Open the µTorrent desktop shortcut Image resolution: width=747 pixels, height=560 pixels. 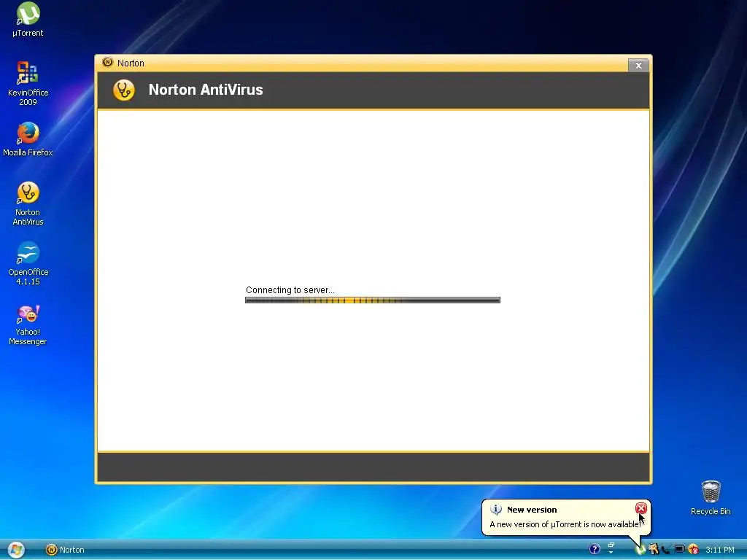pos(28,20)
